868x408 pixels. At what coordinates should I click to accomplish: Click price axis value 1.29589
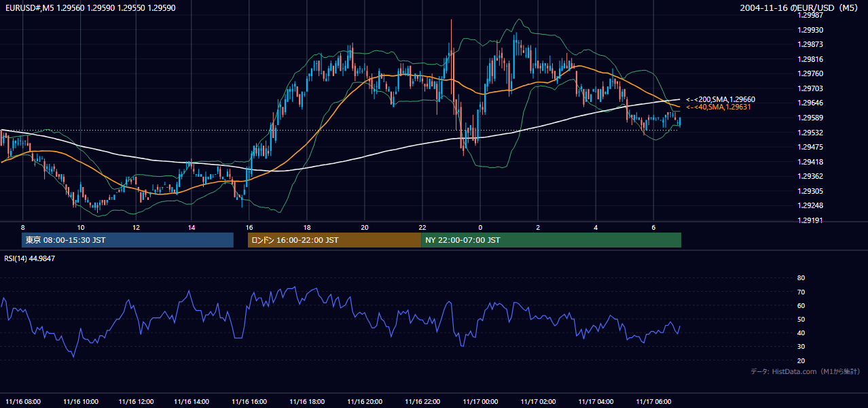point(811,118)
